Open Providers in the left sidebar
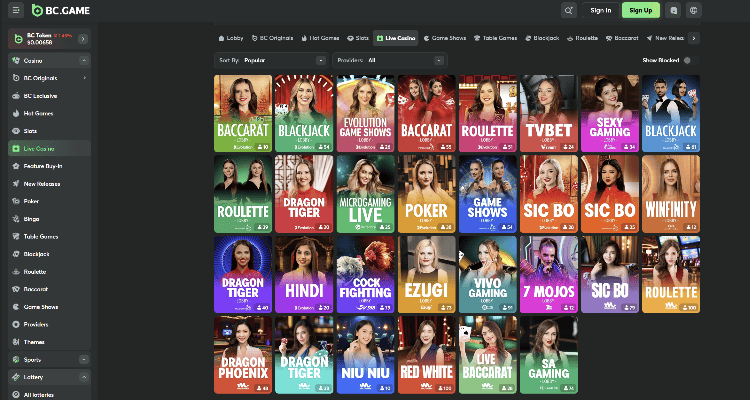The width and height of the screenshot is (750, 400). click(x=35, y=324)
